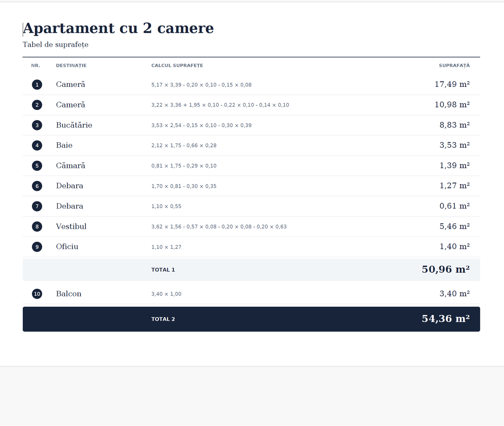
Task: Click "Cameră" in the 17,49 m² row
Action: [x=71, y=84]
